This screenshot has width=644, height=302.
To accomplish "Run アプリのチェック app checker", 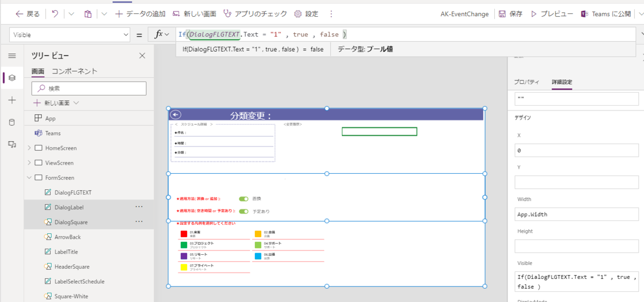I will tap(255, 14).
